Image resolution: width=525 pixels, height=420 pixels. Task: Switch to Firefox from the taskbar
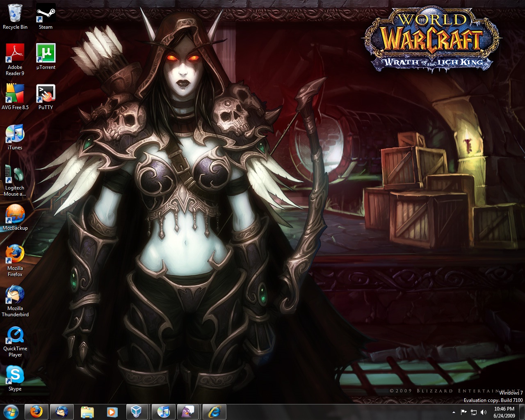click(37, 412)
